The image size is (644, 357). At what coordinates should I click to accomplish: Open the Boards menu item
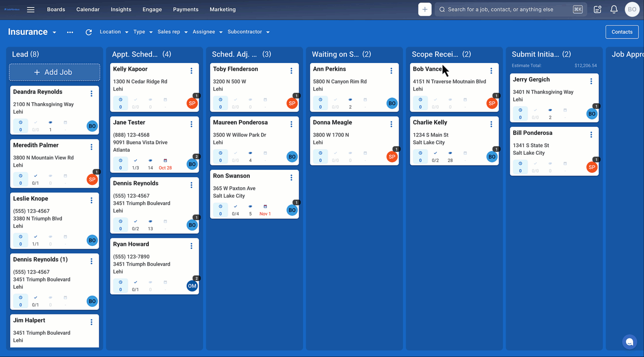pyautogui.click(x=56, y=9)
